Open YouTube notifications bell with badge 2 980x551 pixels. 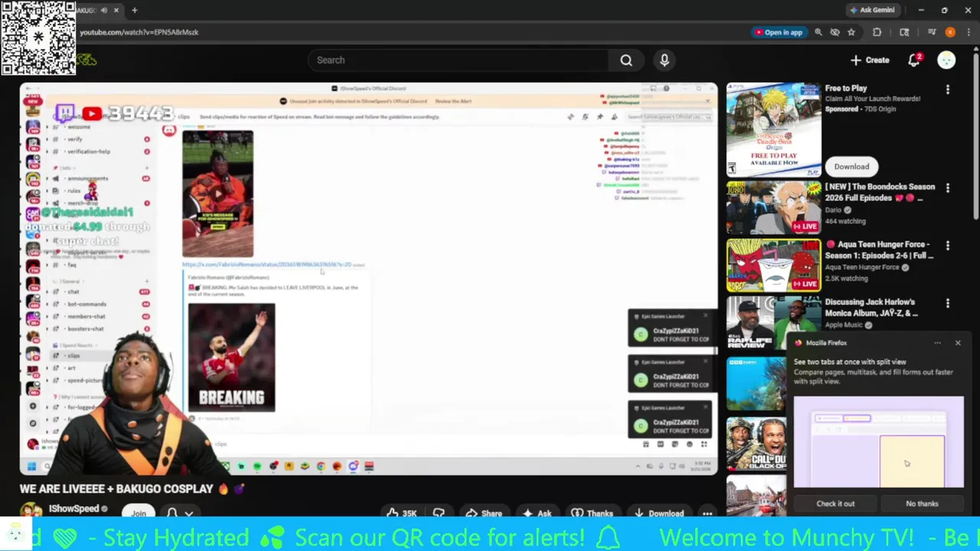[x=914, y=60]
